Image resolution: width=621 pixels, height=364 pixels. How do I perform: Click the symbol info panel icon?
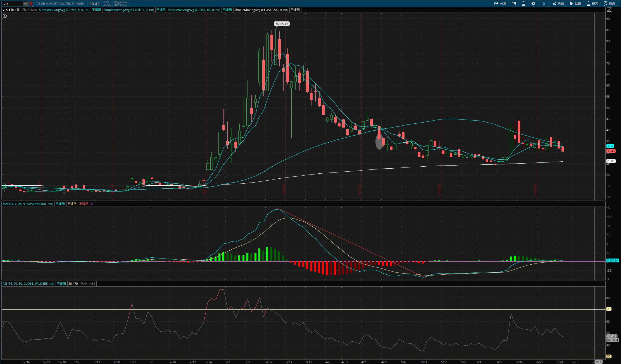pos(514,4)
